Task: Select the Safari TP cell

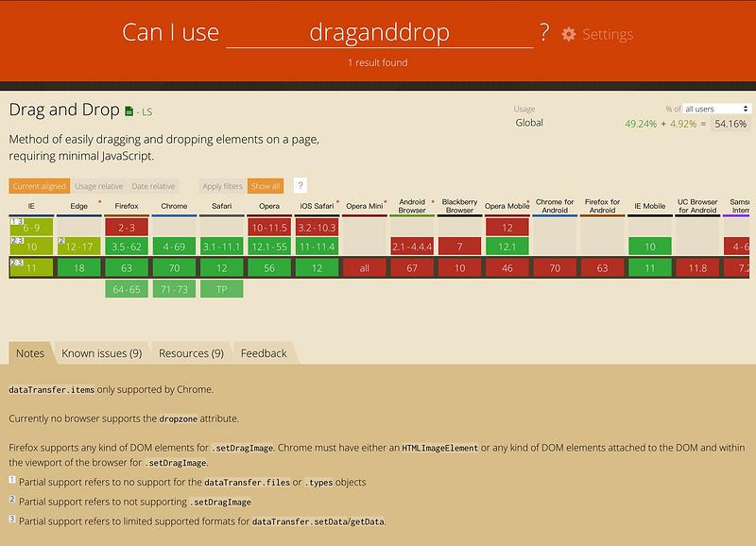Action: point(222,289)
